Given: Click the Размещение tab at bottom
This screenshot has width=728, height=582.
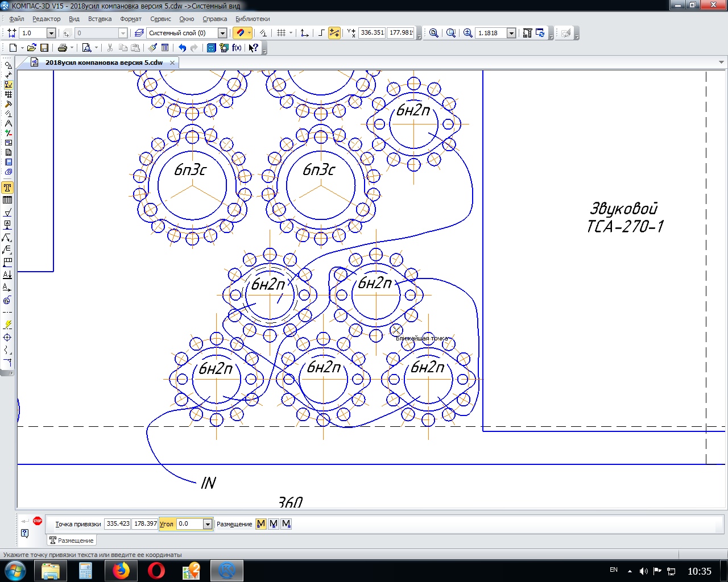Looking at the screenshot, I should 72,541.
